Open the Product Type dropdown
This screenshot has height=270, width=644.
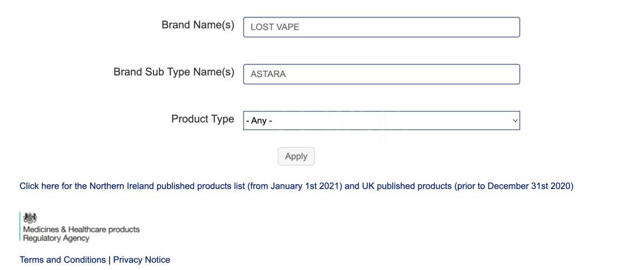pos(381,121)
